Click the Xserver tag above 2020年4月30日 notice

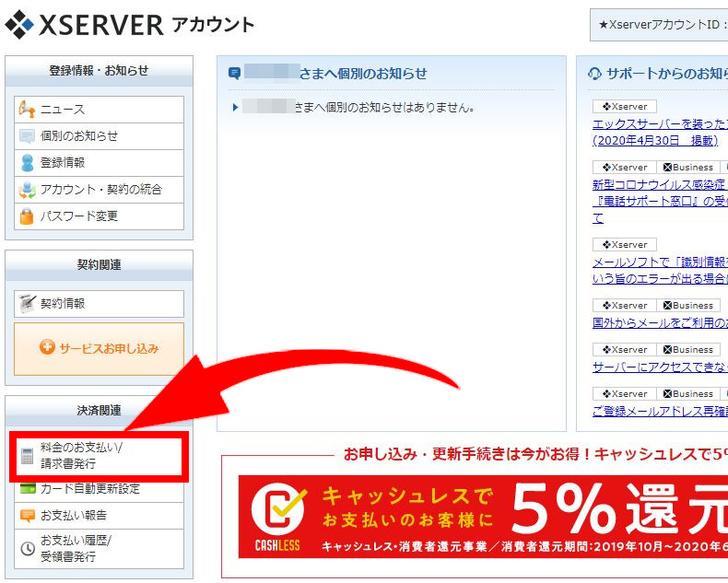pos(625,106)
